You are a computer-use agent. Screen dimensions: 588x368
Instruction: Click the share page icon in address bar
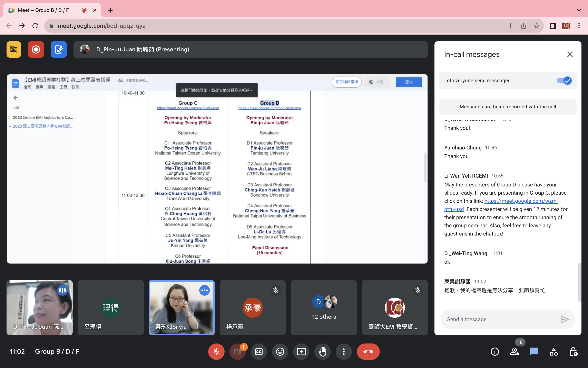click(523, 26)
